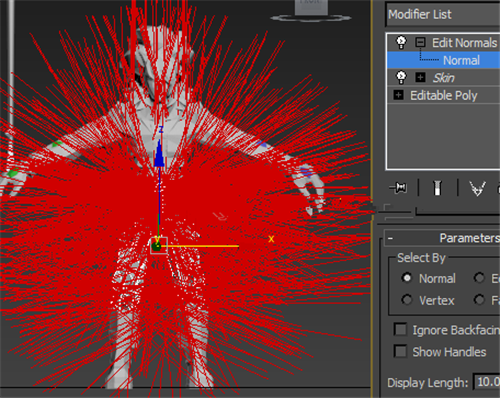The height and width of the screenshot is (398, 500).
Task: Toggle Show End Result icon
Action: (438, 188)
